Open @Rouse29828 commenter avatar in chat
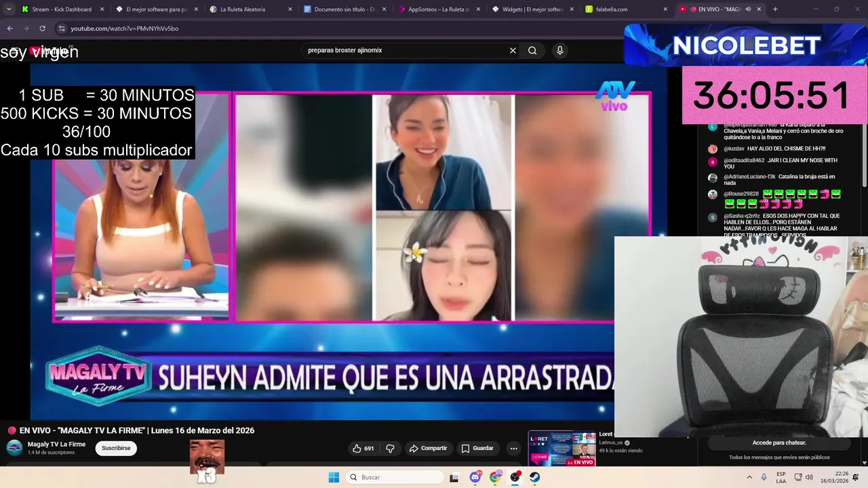This screenshot has width=868, height=488. point(712,195)
